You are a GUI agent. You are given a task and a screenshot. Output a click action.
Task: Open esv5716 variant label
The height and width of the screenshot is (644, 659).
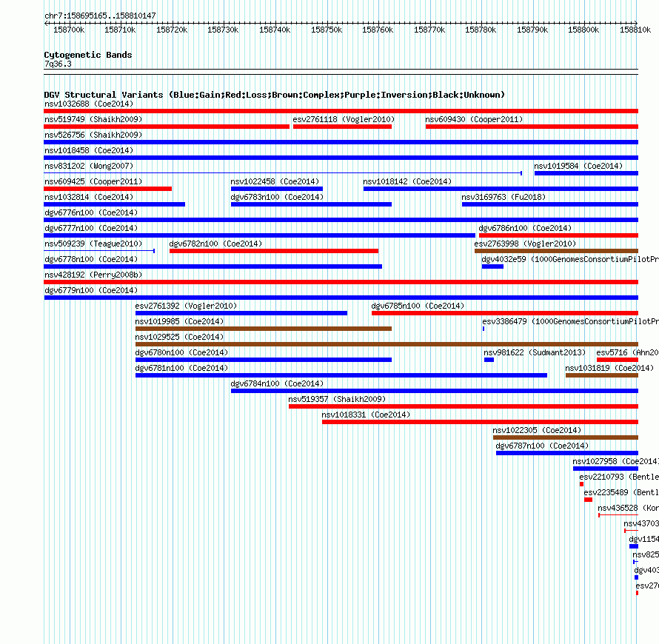[627, 352]
